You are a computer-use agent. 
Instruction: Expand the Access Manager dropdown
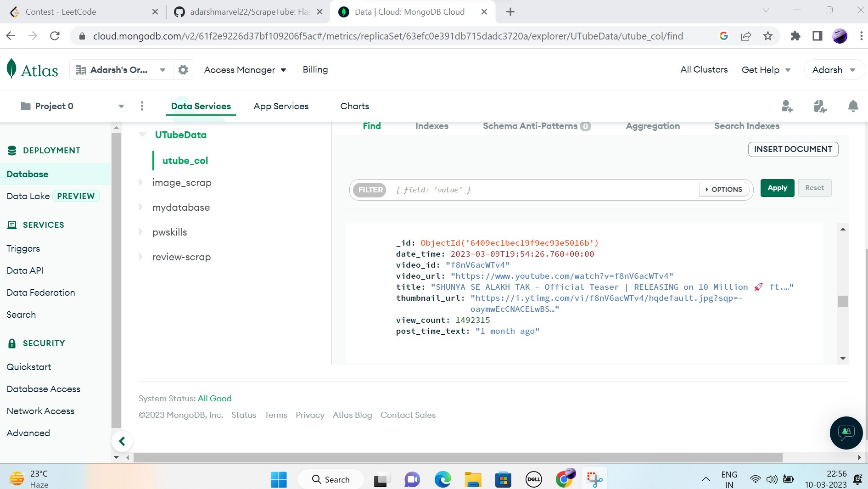pyautogui.click(x=245, y=70)
